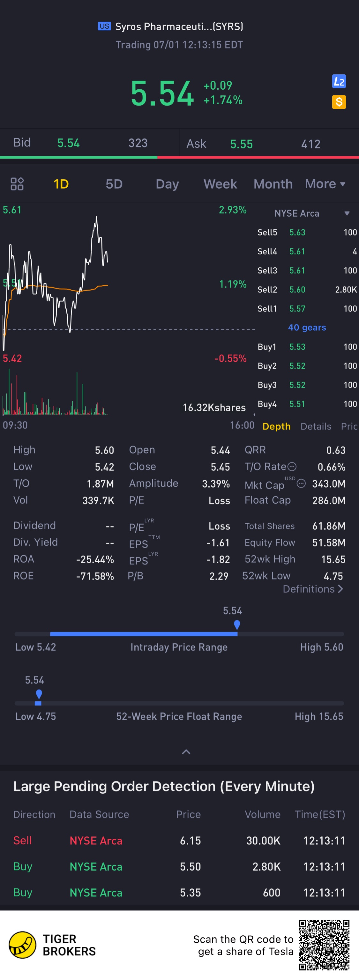
Task: Switch chart to 5D view
Action: [114, 184]
